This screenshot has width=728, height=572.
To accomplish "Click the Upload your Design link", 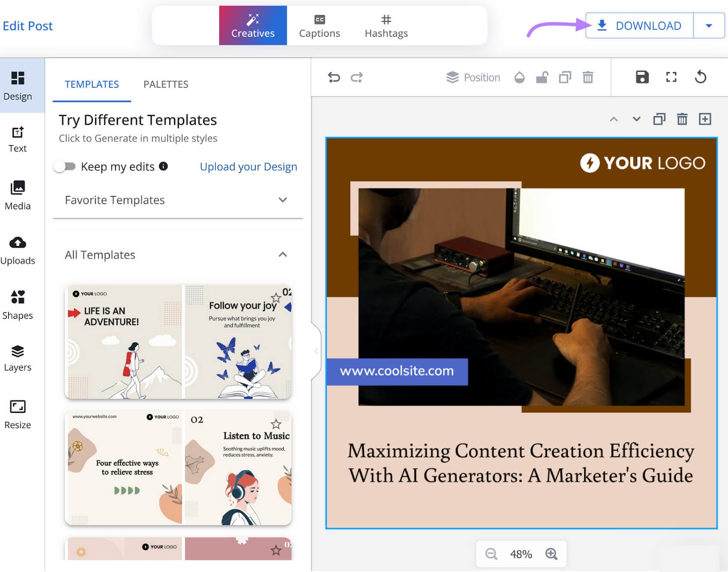I will 248,167.
